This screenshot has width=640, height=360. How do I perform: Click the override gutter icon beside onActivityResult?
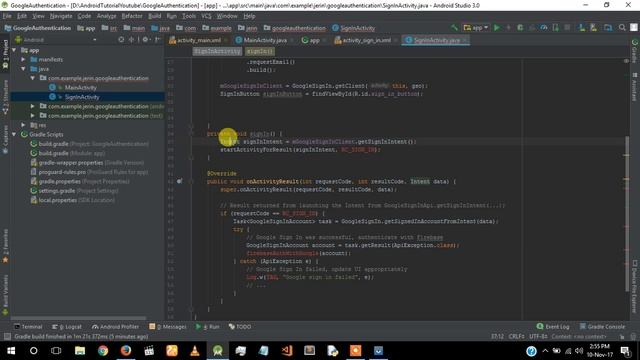coord(180,181)
